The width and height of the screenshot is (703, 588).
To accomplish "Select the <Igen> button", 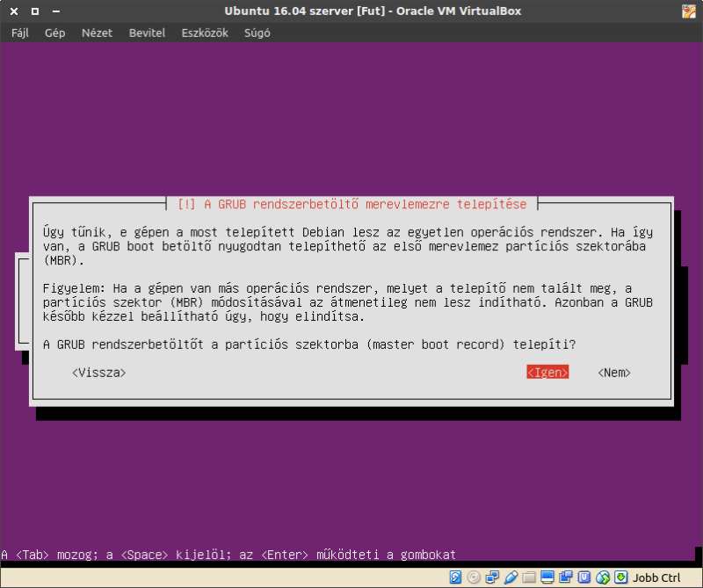I will (547, 373).
